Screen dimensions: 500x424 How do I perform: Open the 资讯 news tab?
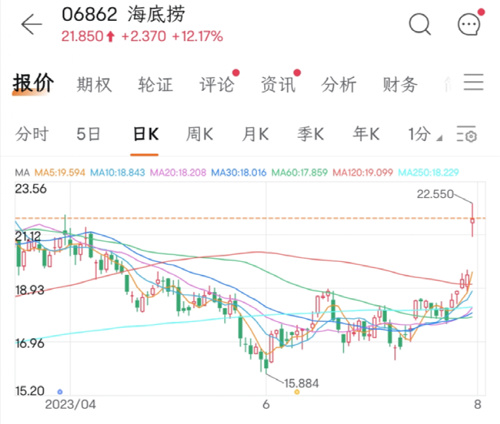[278, 84]
